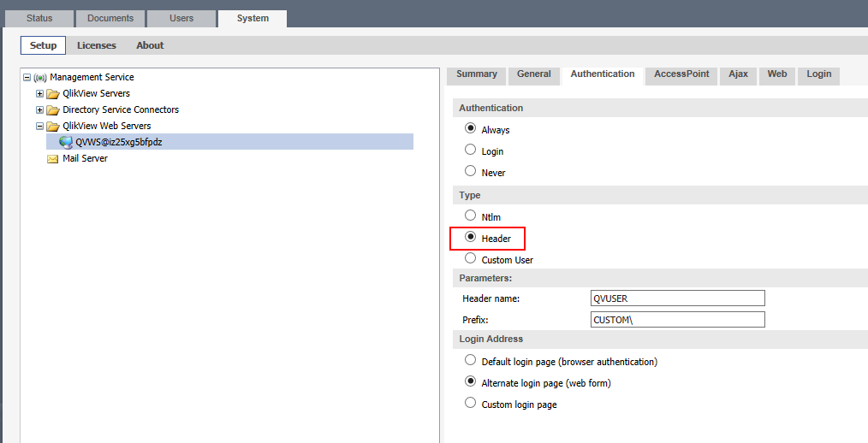Choose the Ntlm type radio
868x443 pixels.
click(471, 216)
